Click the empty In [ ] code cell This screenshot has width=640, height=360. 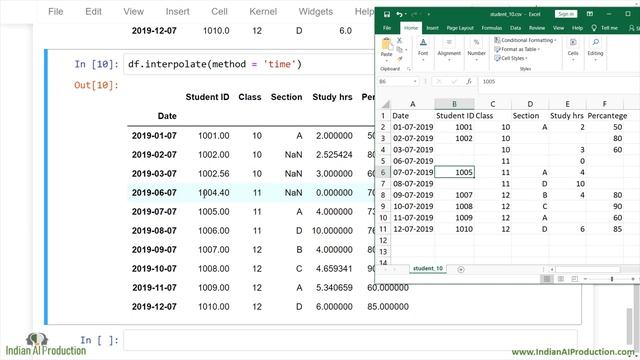(350, 340)
